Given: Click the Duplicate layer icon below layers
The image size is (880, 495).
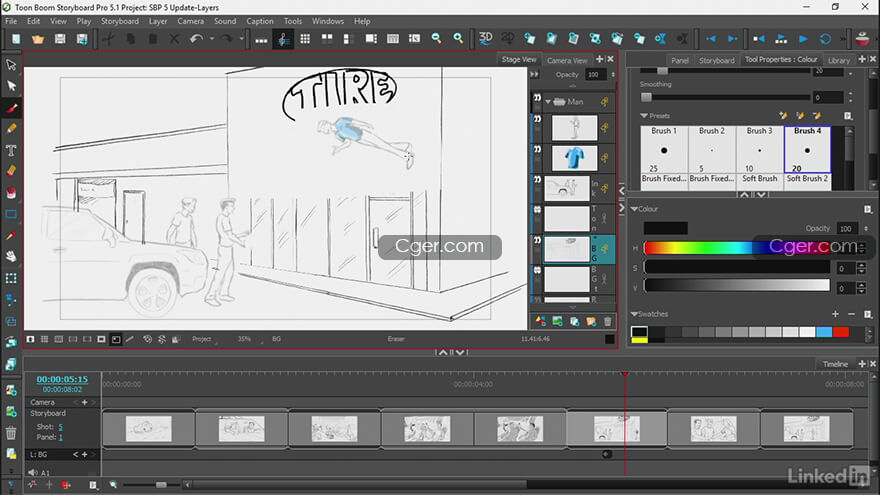Looking at the screenshot, I should tap(574, 322).
